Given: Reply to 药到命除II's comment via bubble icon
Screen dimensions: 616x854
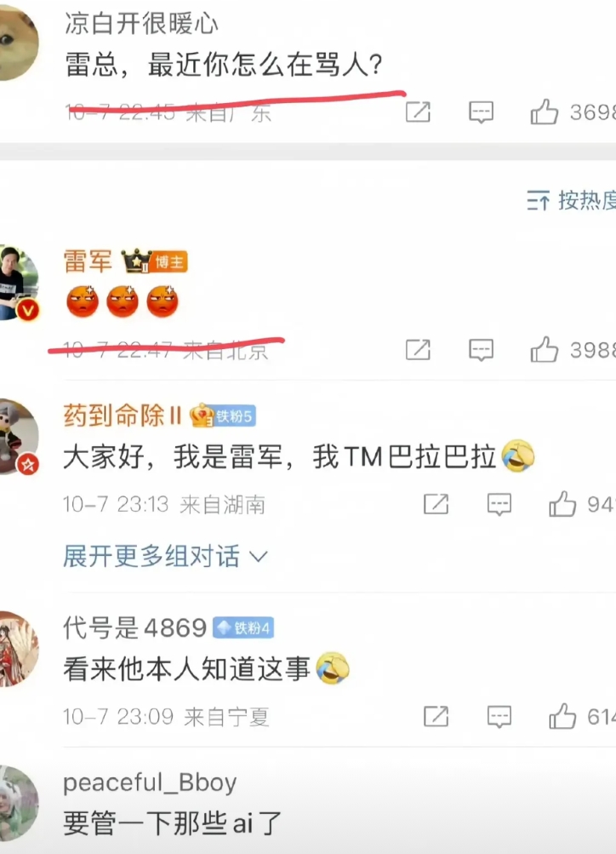Looking at the screenshot, I should pyautogui.click(x=499, y=504).
